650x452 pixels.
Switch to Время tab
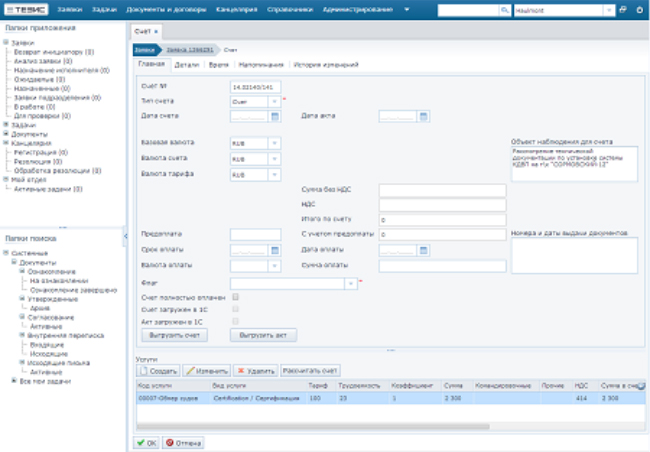click(x=218, y=65)
